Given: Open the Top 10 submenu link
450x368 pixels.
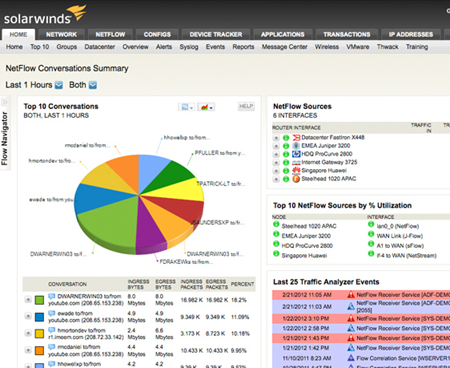Looking at the screenshot, I should pos(40,47).
